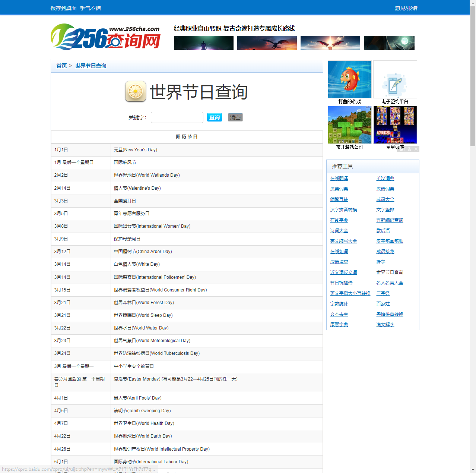Click the 256查询网 site logo

click(105, 37)
